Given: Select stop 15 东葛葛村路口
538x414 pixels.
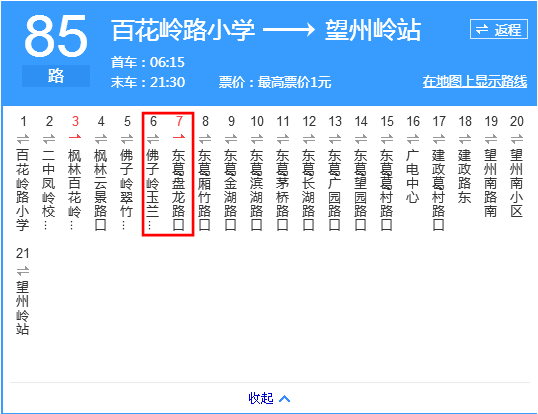Looking at the screenshot, I should (387, 190).
